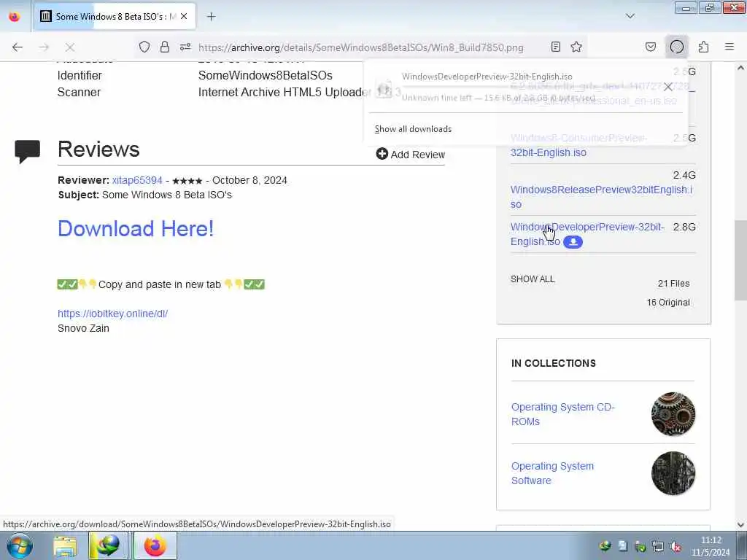Image resolution: width=747 pixels, height=560 pixels.
Task: Click the tracking protection shield icon
Action: 144,47
